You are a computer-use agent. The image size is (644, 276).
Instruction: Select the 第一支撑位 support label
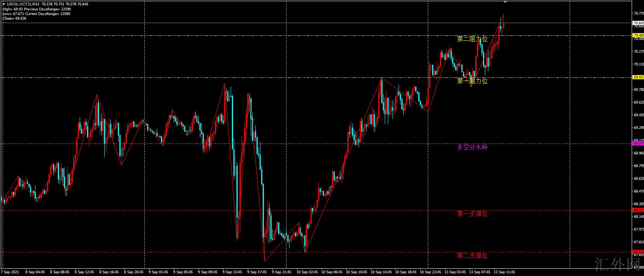coord(472,214)
